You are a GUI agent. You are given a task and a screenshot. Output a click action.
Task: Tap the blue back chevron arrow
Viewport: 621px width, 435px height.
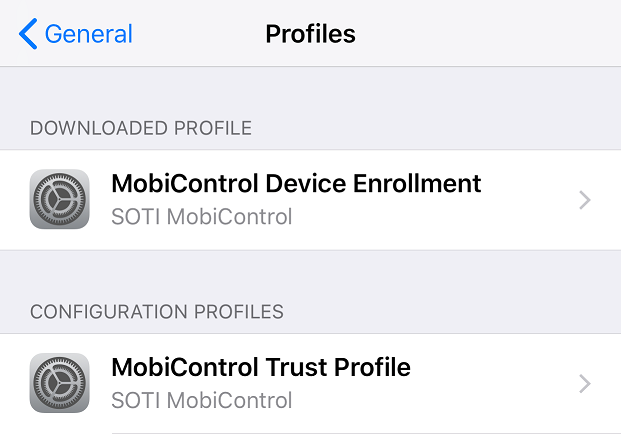point(28,34)
